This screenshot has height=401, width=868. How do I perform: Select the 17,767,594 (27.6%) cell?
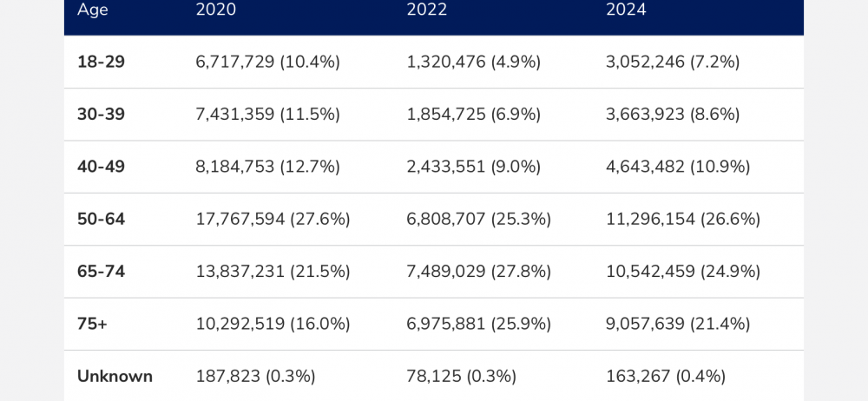(x=273, y=220)
